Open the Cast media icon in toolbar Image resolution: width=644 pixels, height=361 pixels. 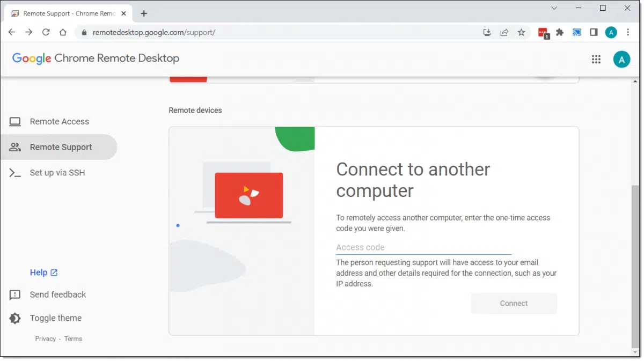(x=577, y=32)
